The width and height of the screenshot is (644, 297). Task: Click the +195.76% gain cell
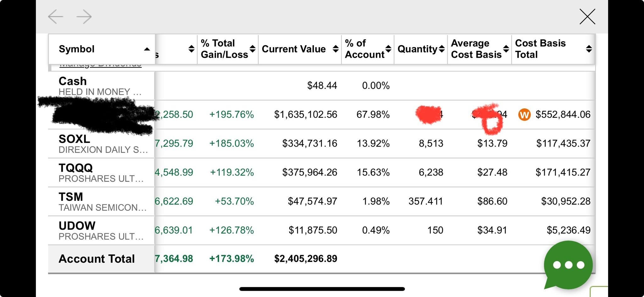pyautogui.click(x=231, y=115)
